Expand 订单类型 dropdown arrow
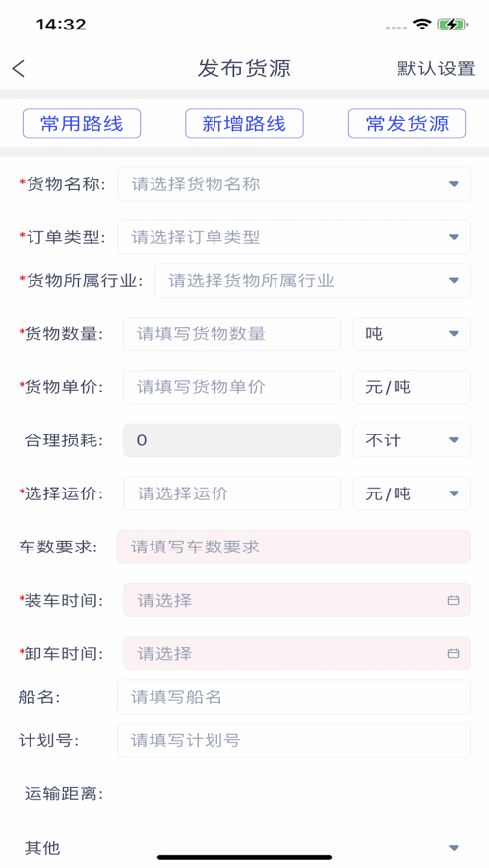 [454, 237]
